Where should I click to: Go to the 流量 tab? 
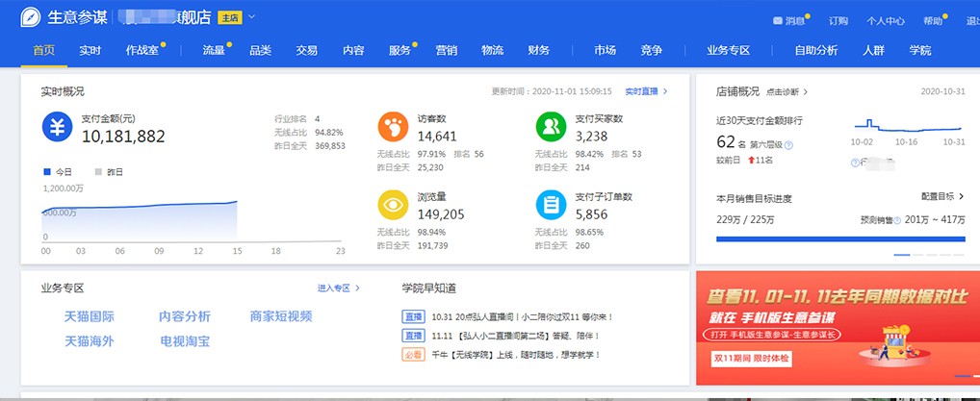coord(214,51)
